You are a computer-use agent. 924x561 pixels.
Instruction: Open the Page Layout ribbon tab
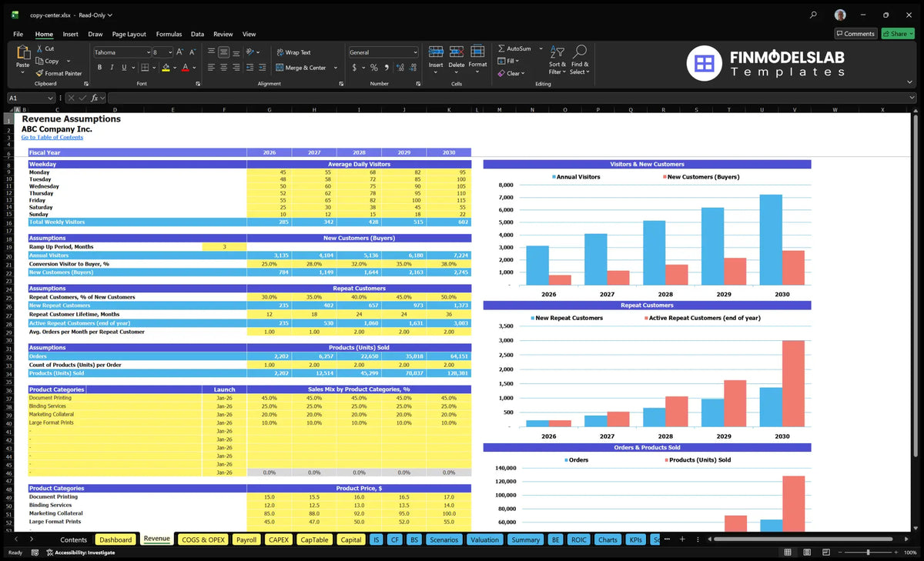129,34
